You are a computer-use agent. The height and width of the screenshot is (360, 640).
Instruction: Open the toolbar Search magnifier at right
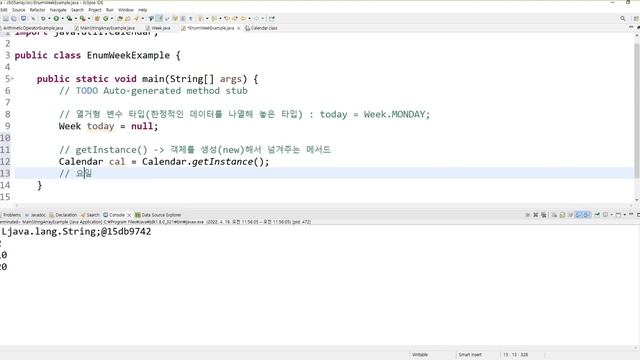click(622, 18)
